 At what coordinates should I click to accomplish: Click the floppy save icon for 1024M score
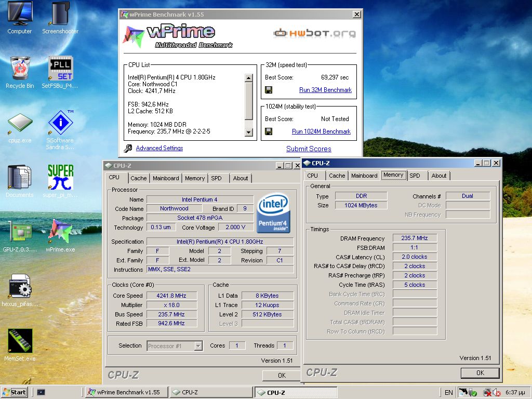[269, 131]
